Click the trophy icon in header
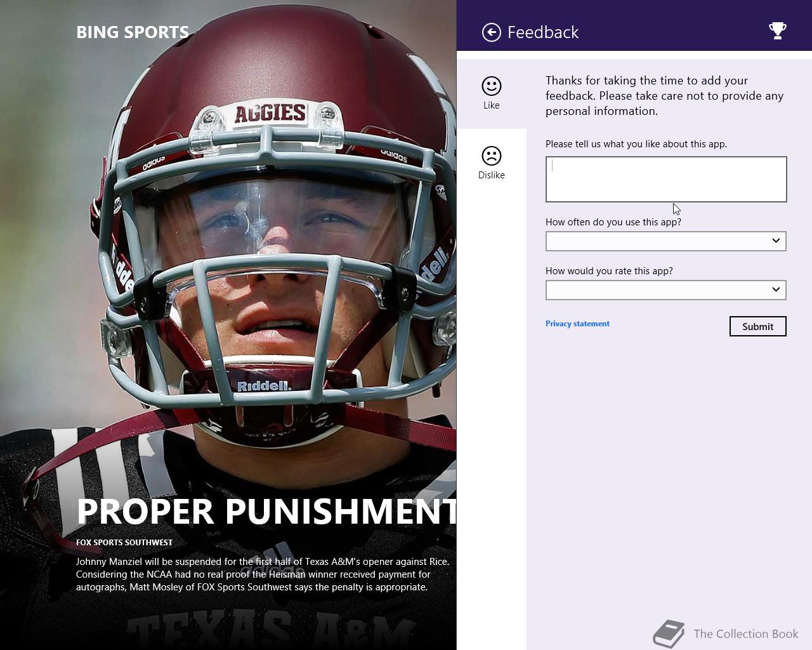The image size is (812, 650). point(777,30)
